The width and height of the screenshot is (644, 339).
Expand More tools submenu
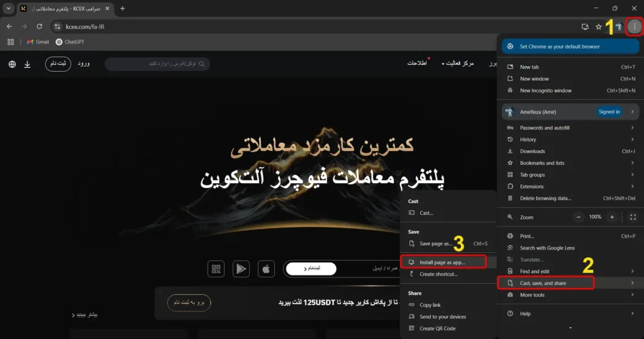570,295
